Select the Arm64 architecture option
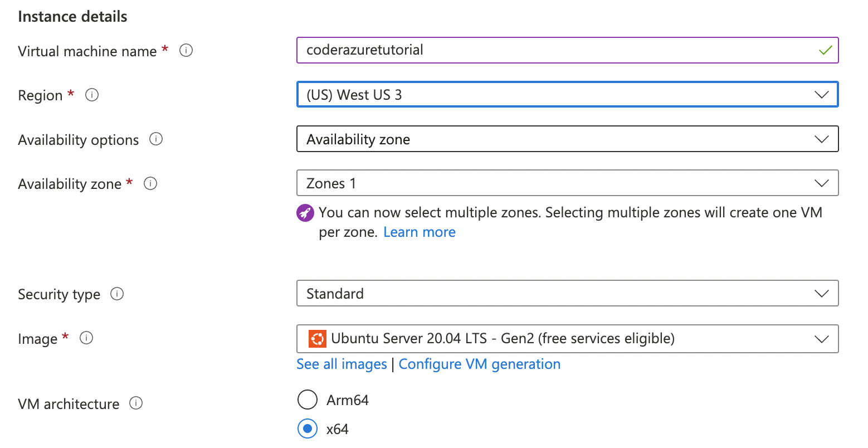The height and width of the screenshot is (448, 868). 308,400
